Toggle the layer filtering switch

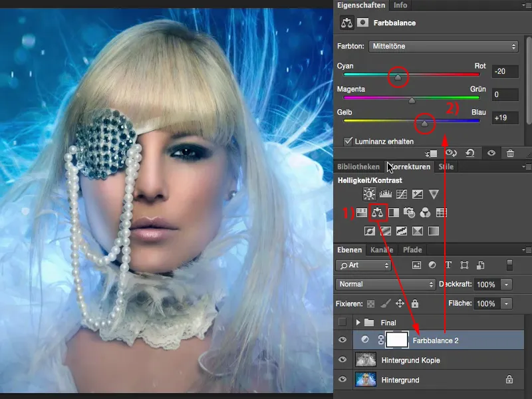(x=509, y=265)
